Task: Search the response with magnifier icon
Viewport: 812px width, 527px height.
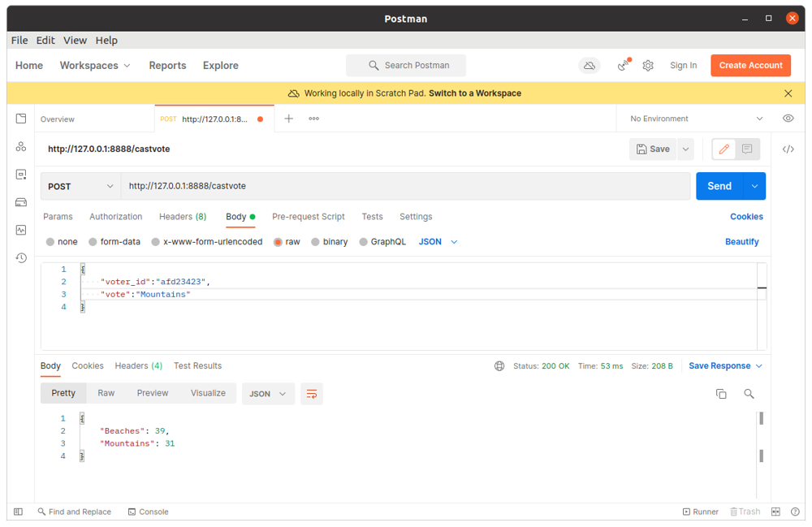Action: tap(749, 394)
